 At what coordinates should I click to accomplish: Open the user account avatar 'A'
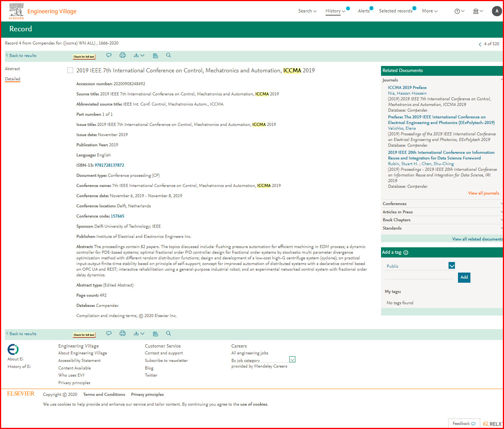point(497,11)
